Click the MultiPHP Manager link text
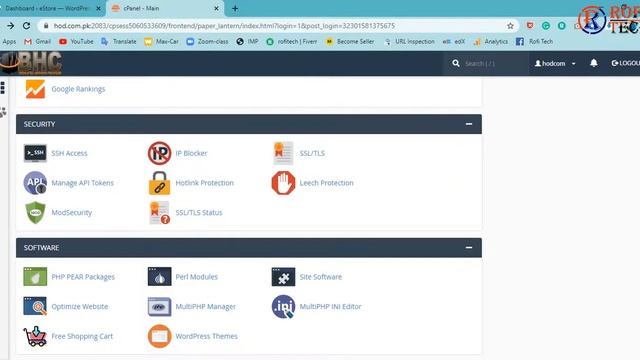This screenshot has width=640, height=360. pos(206,307)
